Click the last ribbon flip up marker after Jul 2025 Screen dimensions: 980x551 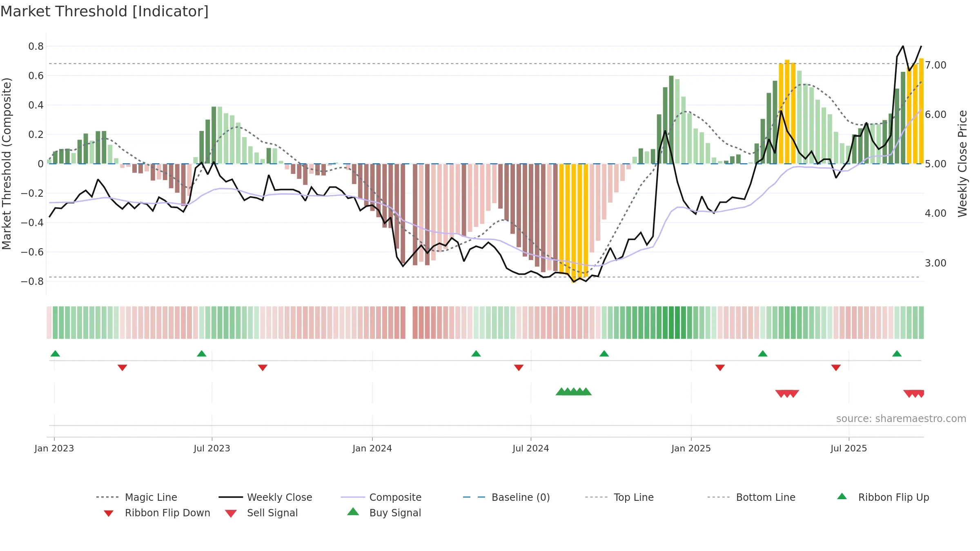coord(897,353)
